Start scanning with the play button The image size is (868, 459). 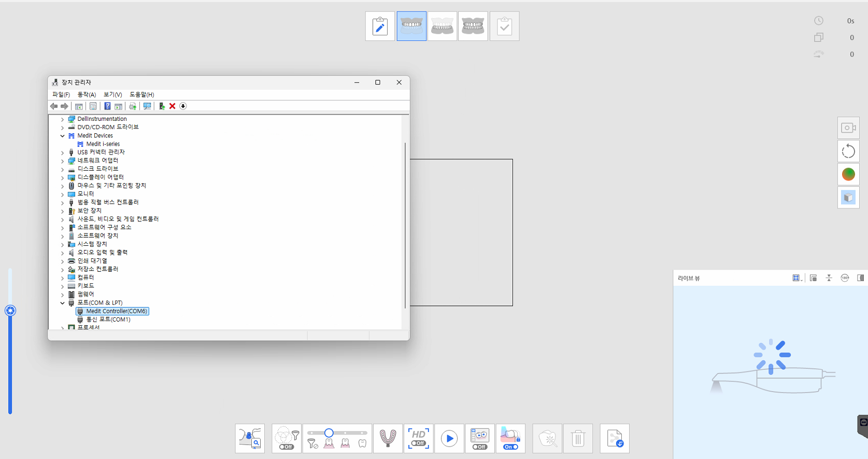pyautogui.click(x=449, y=439)
